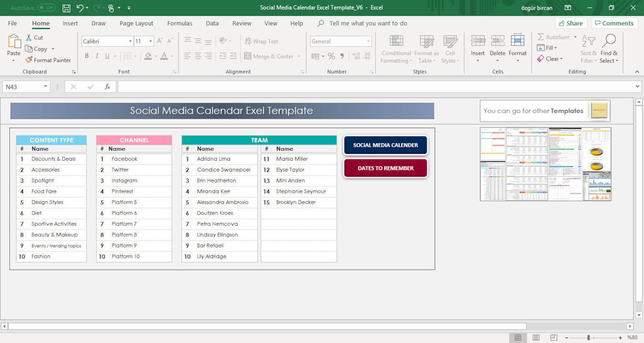
Task: Open the font name Calibri dropdown
Action: pyautogui.click(x=130, y=41)
